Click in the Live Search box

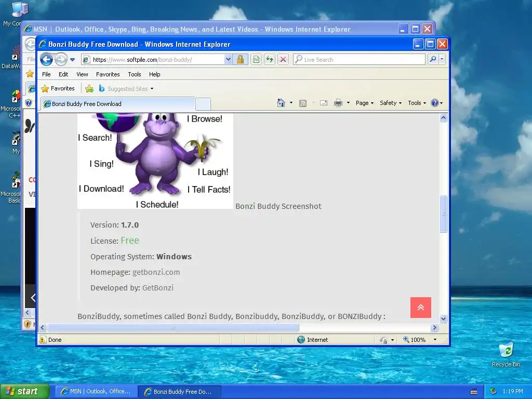pos(359,60)
